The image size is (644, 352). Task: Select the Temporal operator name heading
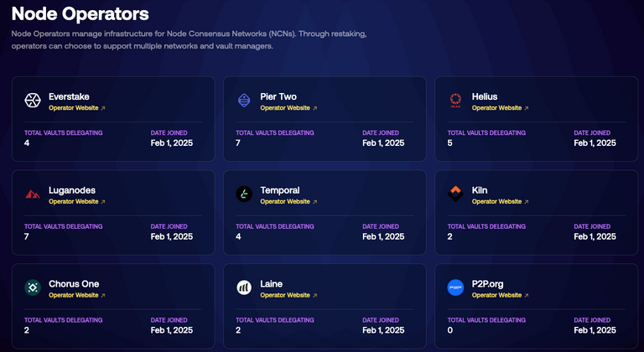point(279,190)
